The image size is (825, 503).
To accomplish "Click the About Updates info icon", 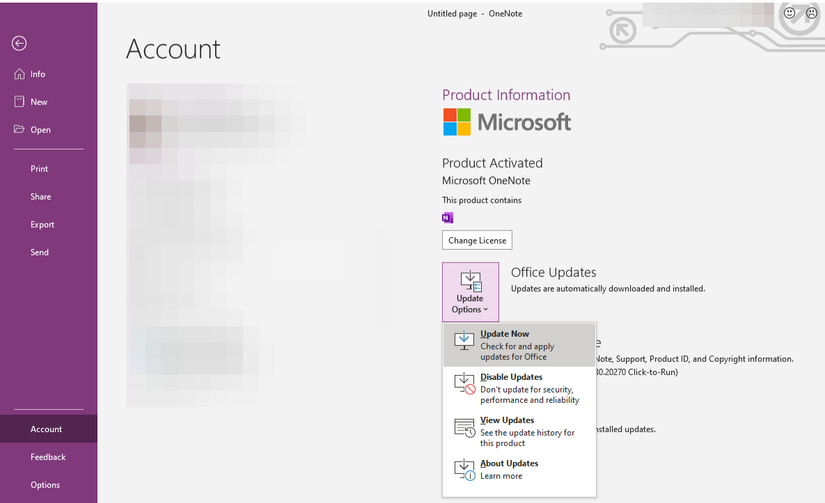I will tap(465, 469).
